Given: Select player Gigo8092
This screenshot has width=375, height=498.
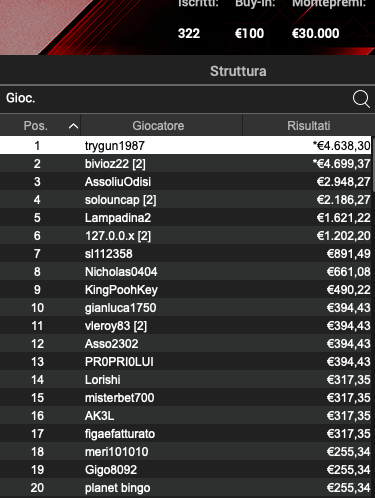Looking at the screenshot, I should (x=185, y=469).
